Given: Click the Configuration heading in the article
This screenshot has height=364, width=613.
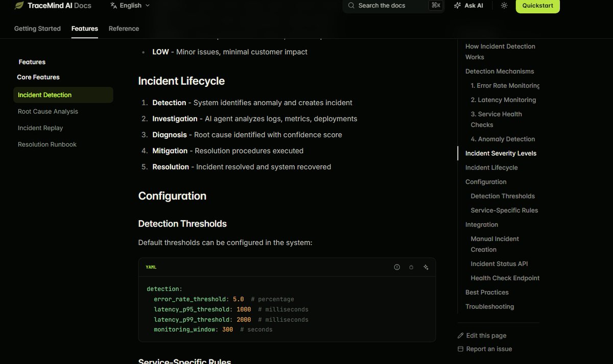Looking at the screenshot, I should (172, 196).
